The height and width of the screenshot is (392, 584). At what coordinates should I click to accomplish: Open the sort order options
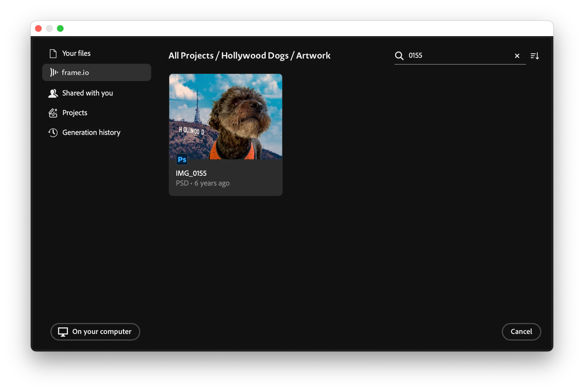point(535,56)
